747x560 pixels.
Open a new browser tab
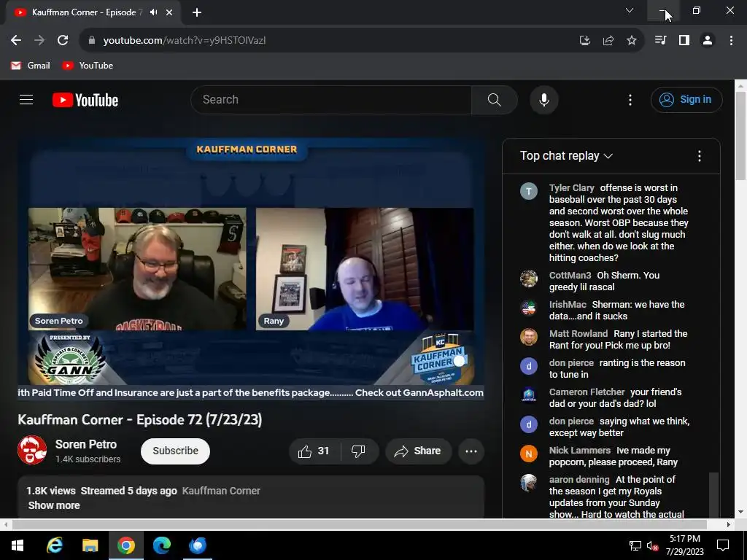(197, 12)
